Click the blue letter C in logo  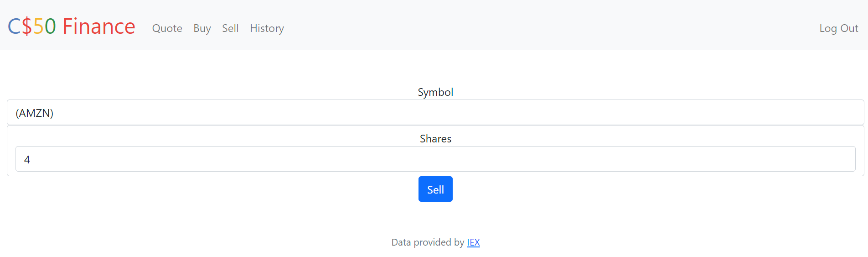(x=14, y=26)
